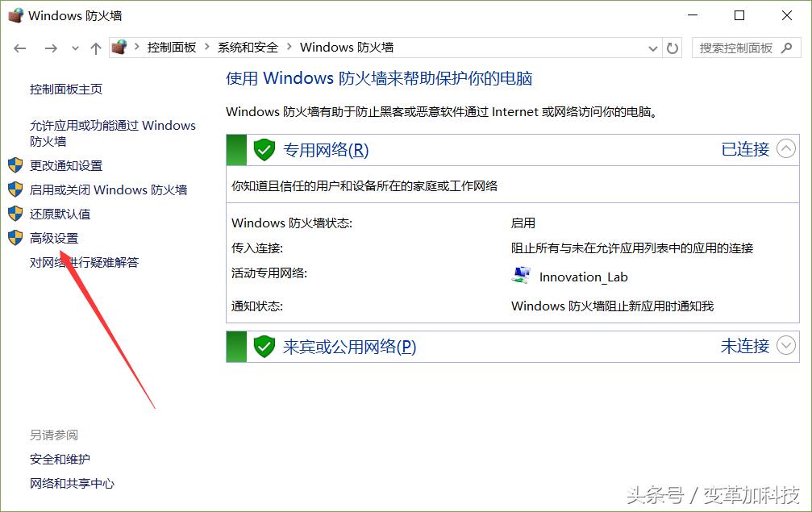
Task: Open 网络和共享中心 at the bottom
Action: 72,484
